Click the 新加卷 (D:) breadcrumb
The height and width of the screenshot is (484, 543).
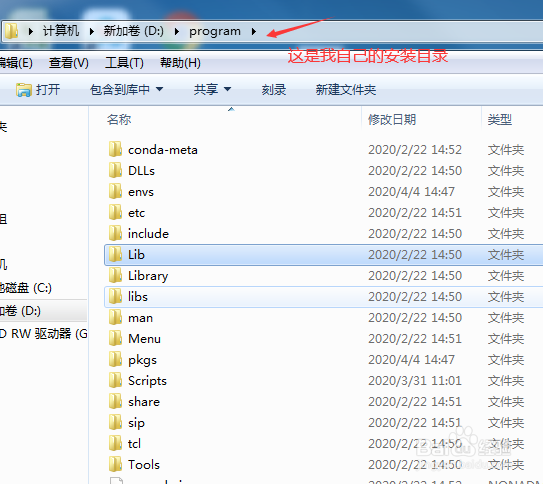(x=133, y=31)
